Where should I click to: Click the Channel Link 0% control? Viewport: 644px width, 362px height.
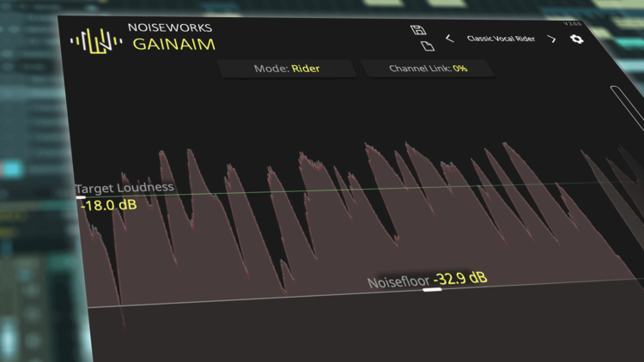pos(428,68)
